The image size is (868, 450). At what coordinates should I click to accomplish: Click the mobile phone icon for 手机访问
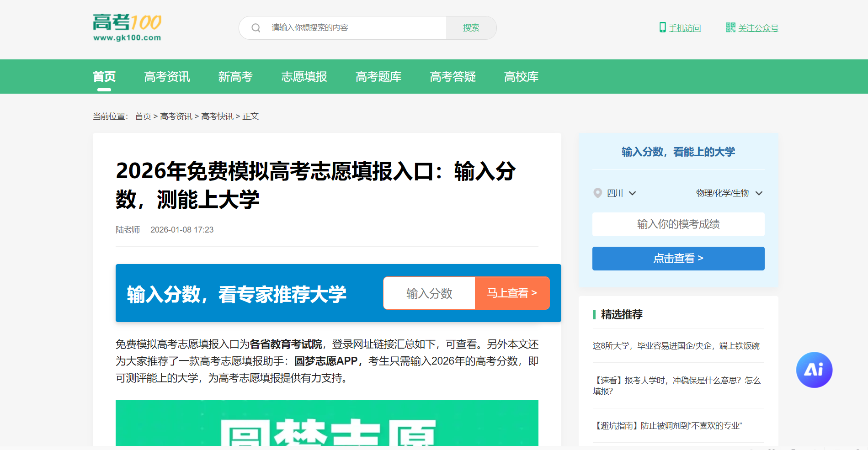(x=662, y=27)
